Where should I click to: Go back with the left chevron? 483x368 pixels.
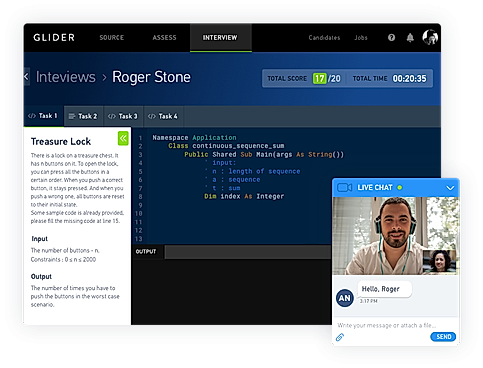[27, 77]
